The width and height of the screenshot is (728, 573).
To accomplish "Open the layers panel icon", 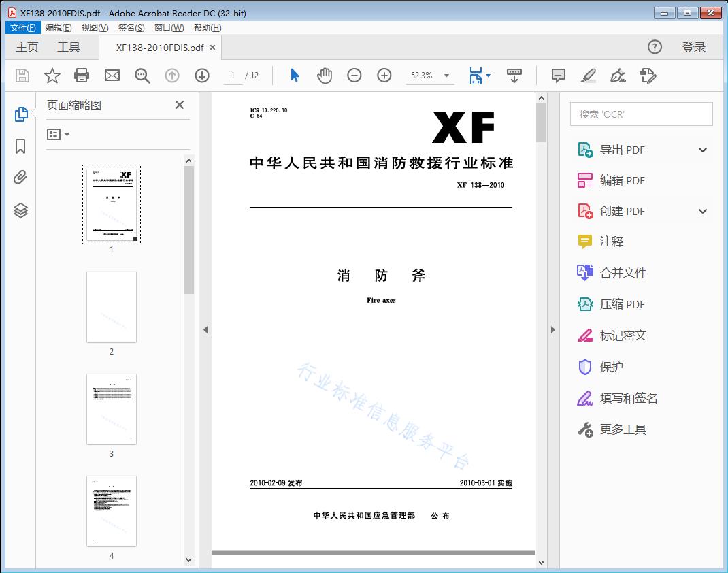I will [x=20, y=210].
